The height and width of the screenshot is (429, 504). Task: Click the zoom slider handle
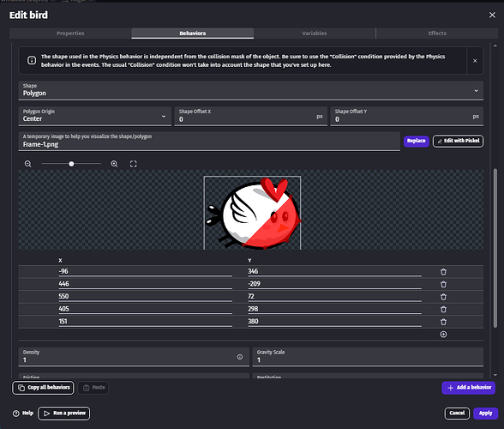(71, 164)
